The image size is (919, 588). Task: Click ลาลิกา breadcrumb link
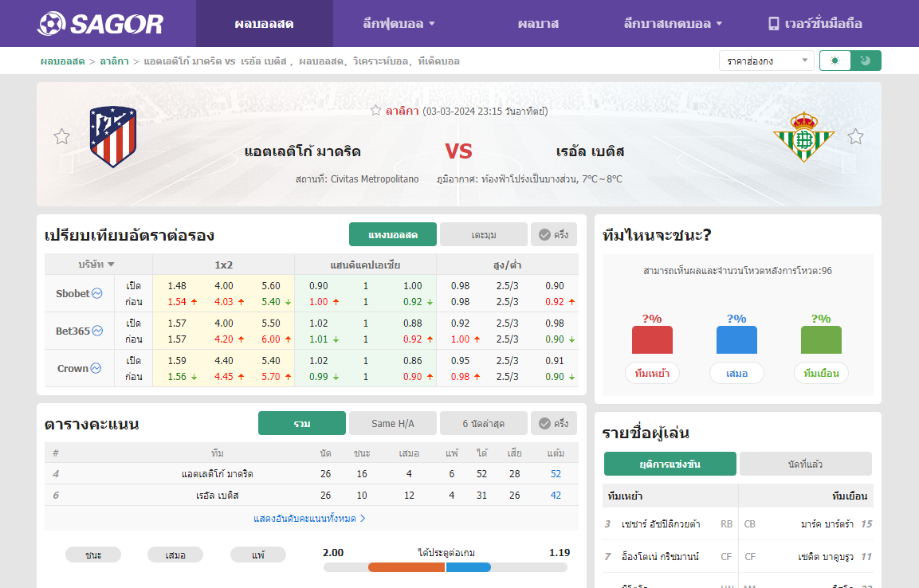[x=114, y=61]
